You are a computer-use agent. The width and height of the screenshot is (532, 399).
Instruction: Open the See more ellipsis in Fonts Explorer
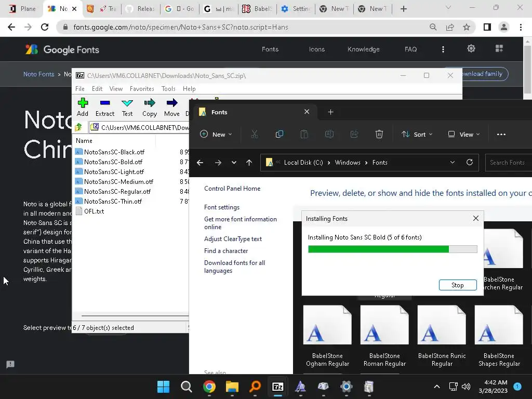click(x=501, y=135)
